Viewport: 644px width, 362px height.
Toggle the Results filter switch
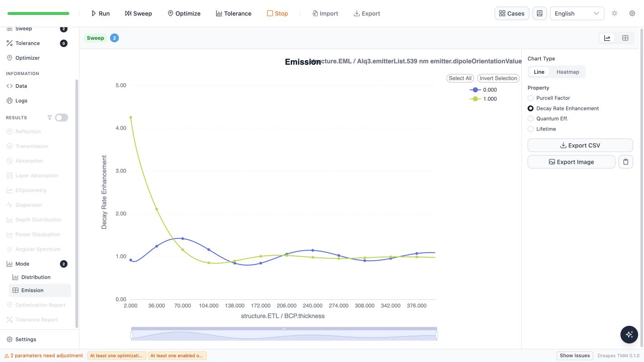tap(62, 118)
